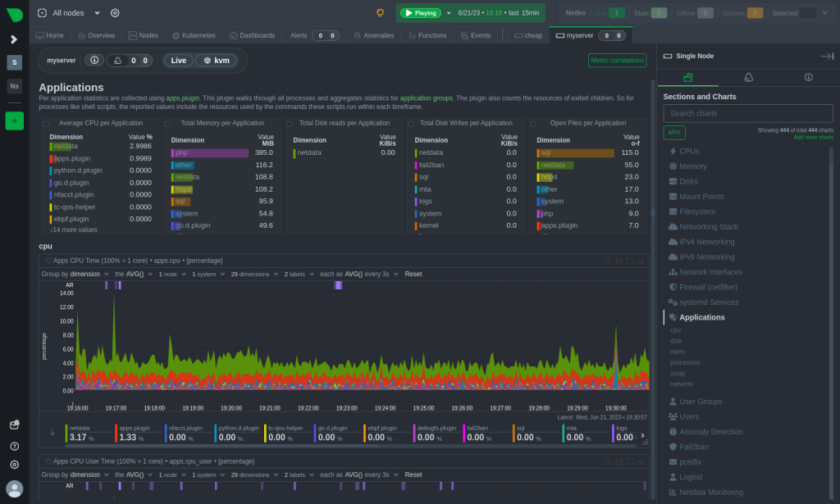Switch to the cheap node tab

(x=528, y=35)
